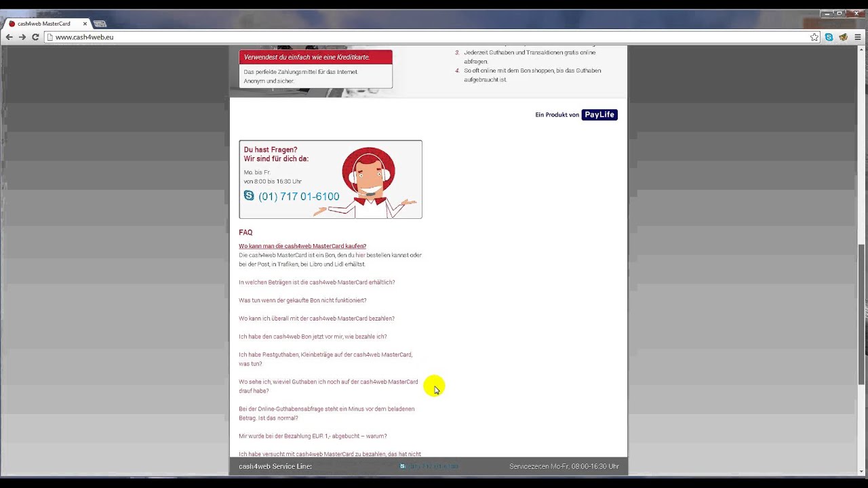Click 'Du hast Fragen?' heading text
The height and width of the screenshot is (488, 868).
pyautogui.click(x=271, y=150)
